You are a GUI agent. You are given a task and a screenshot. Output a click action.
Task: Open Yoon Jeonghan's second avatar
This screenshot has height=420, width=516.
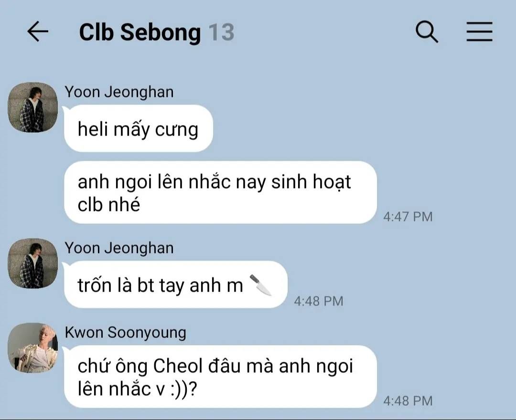coord(32,263)
